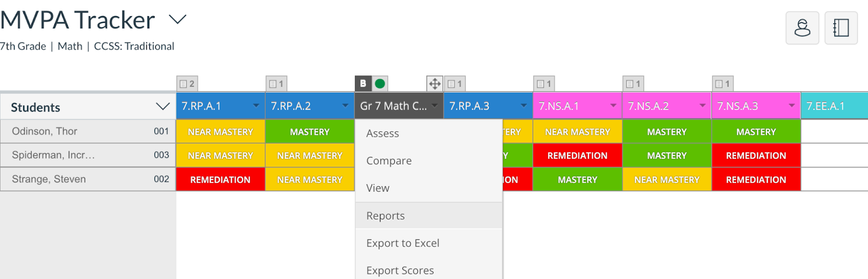Click Thor's NEAR MASTERY cell under 7.RP.A.1
868x279 pixels.
point(220,132)
